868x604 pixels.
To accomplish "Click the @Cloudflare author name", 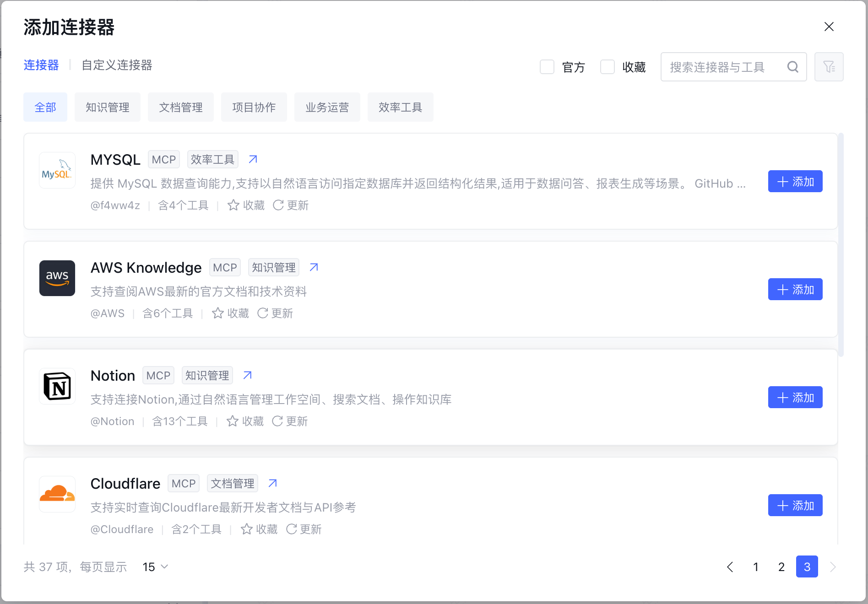I will [x=122, y=529].
